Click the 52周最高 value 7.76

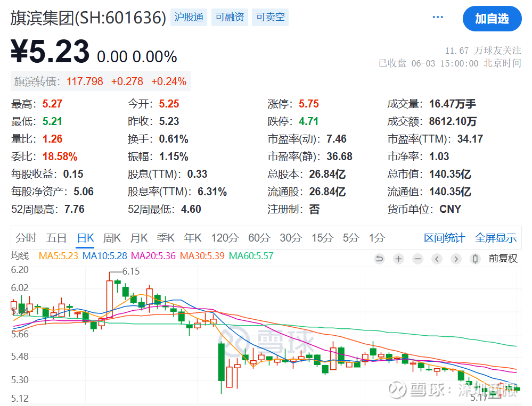[x=75, y=209]
